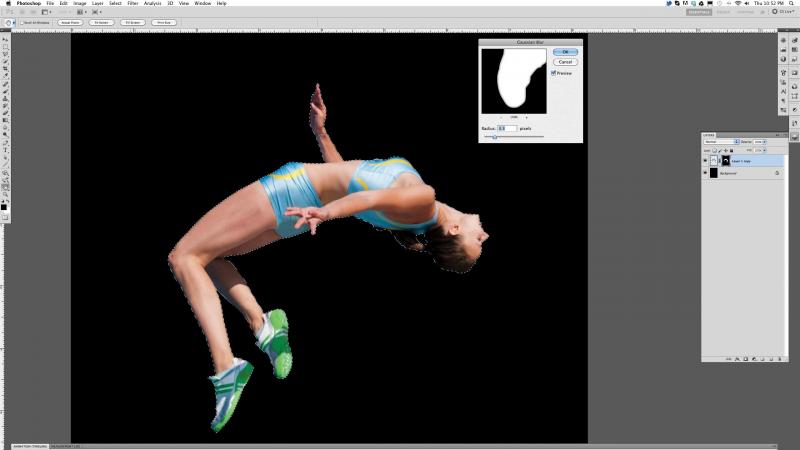The image size is (800, 450).
Task: Click the Gaussian Blur radius slider
Action: 494,137
